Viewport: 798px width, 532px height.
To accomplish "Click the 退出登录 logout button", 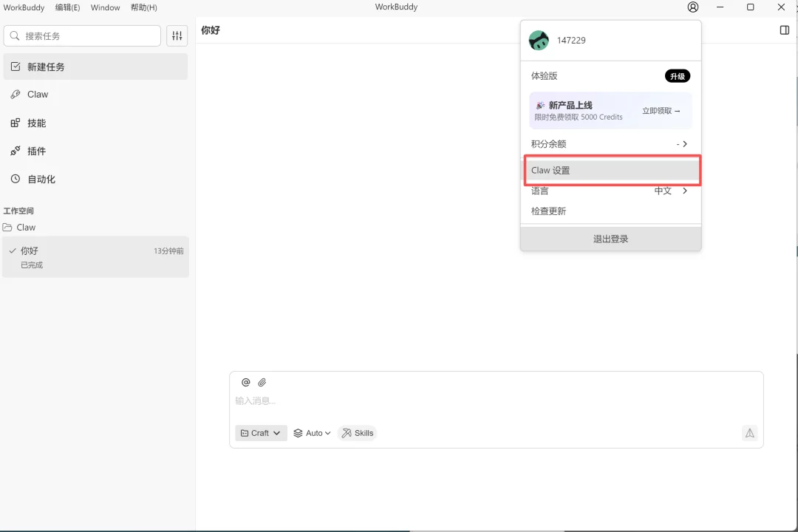I will (610, 239).
